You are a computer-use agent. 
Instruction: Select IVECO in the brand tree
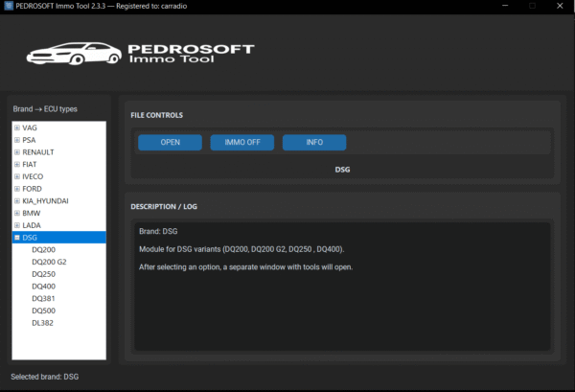33,176
